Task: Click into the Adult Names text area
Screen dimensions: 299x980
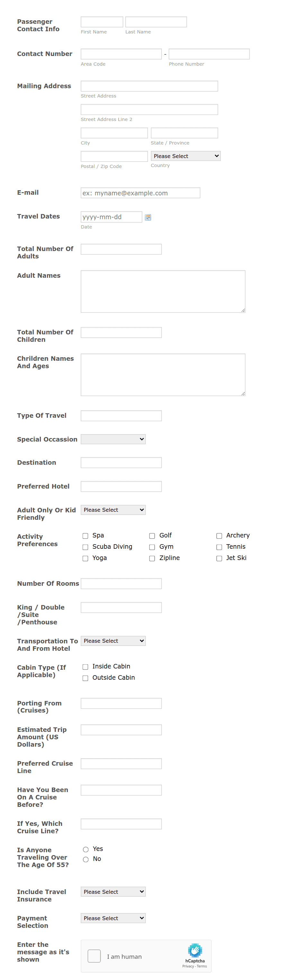Action: click(x=163, y=291)
